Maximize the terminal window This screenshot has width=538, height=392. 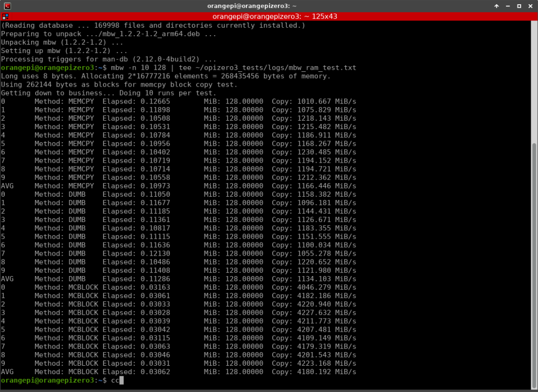coord(519,6)
